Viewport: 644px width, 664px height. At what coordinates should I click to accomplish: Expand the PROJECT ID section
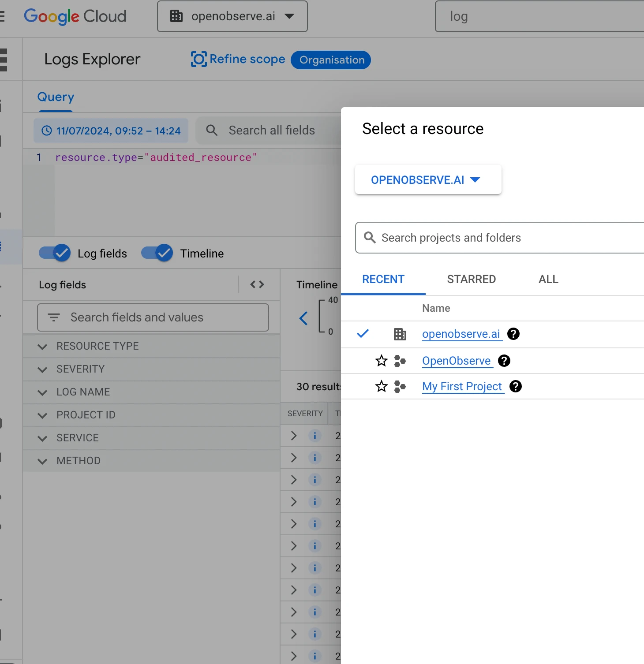[x=151, y=415]
